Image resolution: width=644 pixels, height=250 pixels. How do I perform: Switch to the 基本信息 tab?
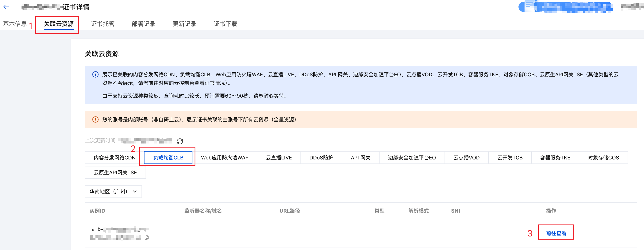click(15, 24)
